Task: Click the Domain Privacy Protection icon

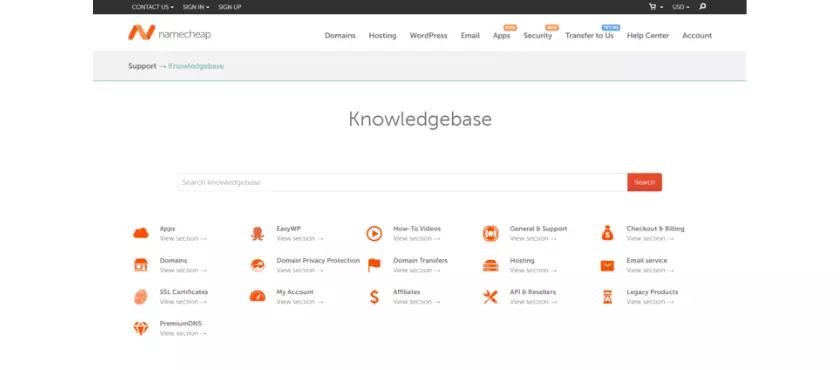Action: tap(257, 265)
